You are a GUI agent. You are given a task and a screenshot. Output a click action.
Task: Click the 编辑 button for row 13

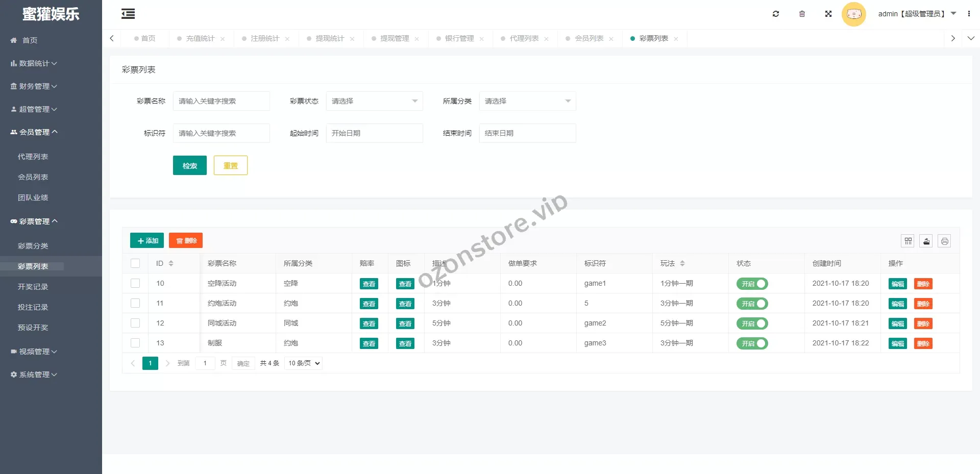tap(897, 343)
